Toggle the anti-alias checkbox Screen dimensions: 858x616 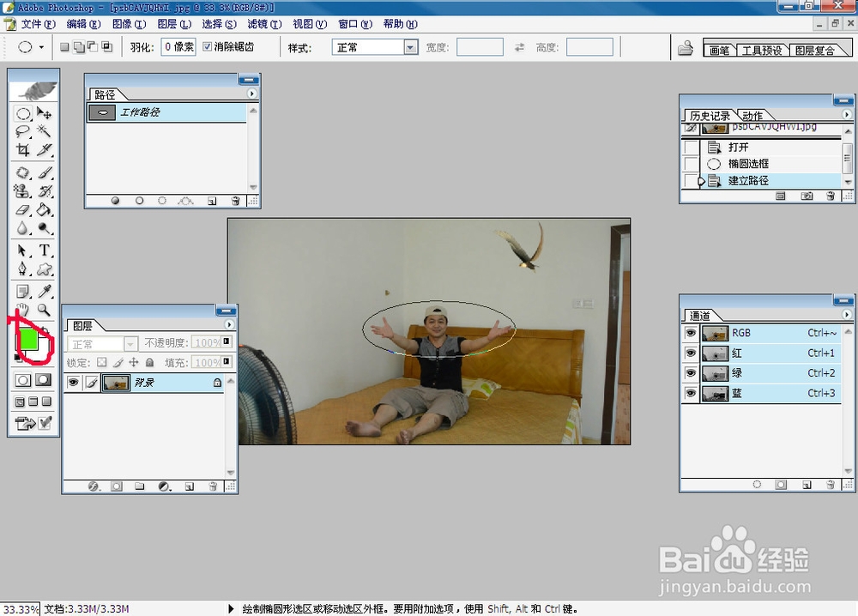pyautogui.click(x=208, y=46)
